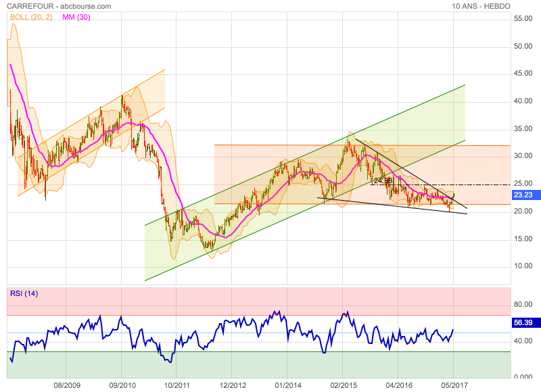Click the 12/2012 date label
Viewport: 541px width, 392px height.
coord(233,385)
